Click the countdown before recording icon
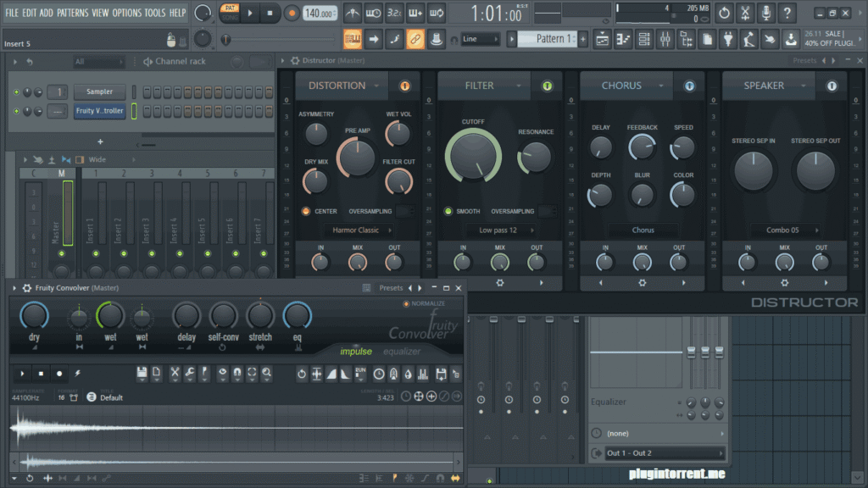 click(394, 13)
